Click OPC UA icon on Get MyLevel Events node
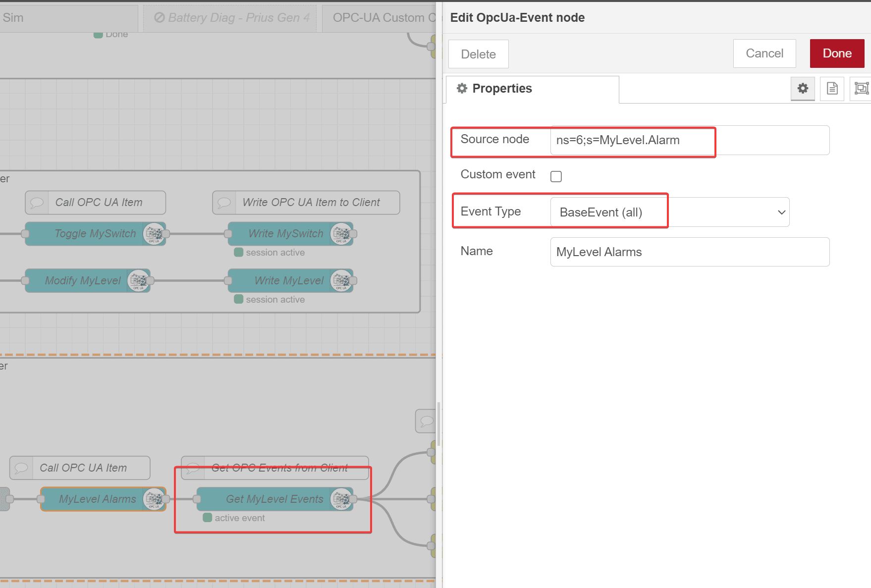Image resolution: width=871 pixels, height=588 pixels. pos(341,499)
